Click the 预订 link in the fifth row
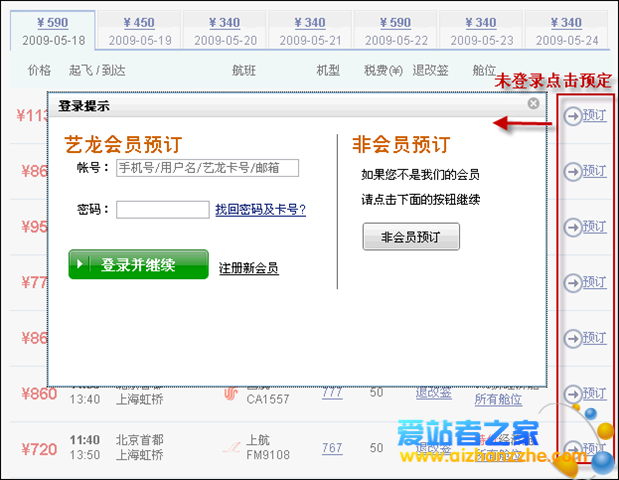Viewport: 619px width, 480px height. pyautogui.click(x=595, y=338)
